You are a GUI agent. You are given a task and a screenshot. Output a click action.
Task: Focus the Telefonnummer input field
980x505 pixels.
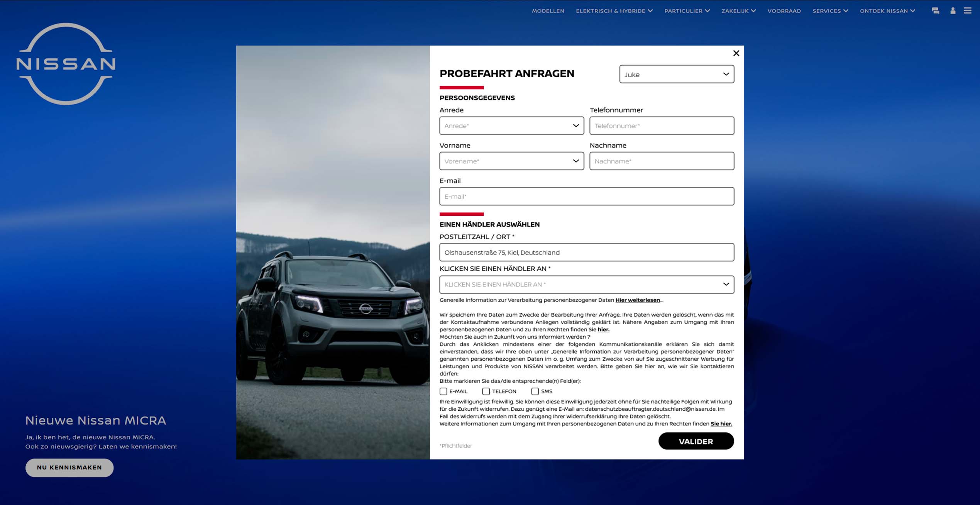662,125
